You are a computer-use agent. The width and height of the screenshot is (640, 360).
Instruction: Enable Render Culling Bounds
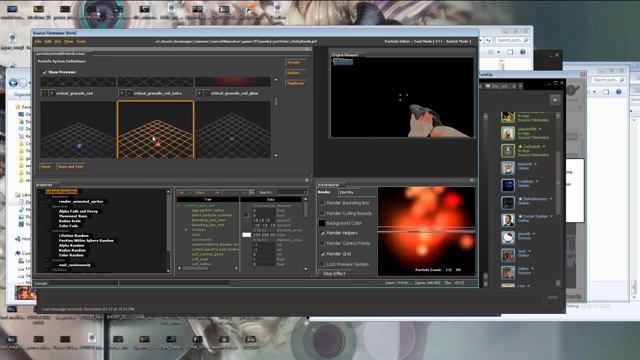322,213
